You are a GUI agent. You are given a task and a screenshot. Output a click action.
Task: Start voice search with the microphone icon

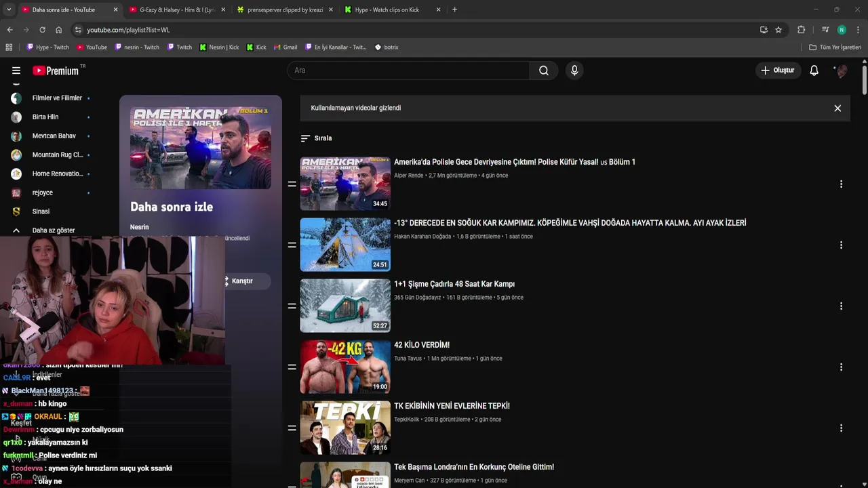(x=574, y=70)
